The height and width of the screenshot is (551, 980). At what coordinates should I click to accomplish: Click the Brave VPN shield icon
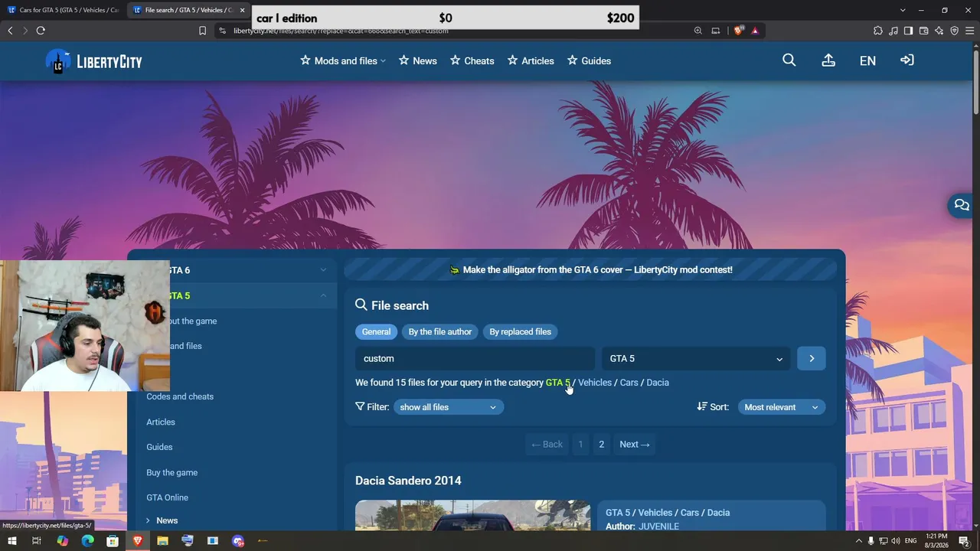954,31
